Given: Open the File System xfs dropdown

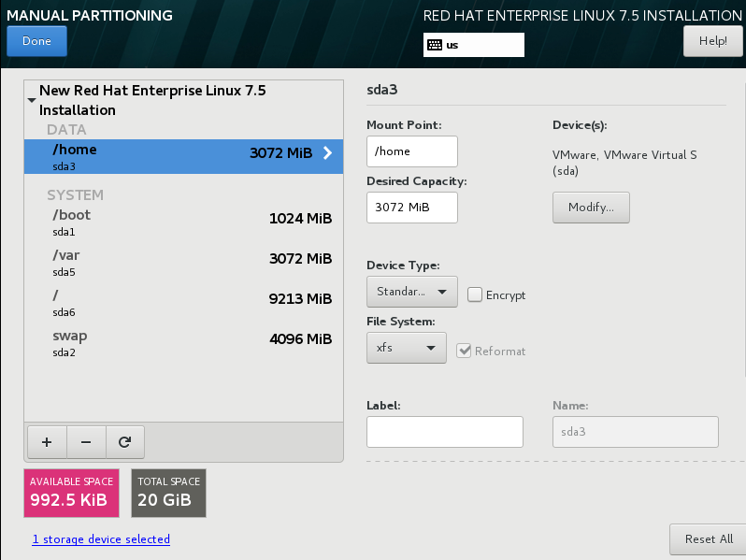Looking at the screenshot, I should pos(407,348).
